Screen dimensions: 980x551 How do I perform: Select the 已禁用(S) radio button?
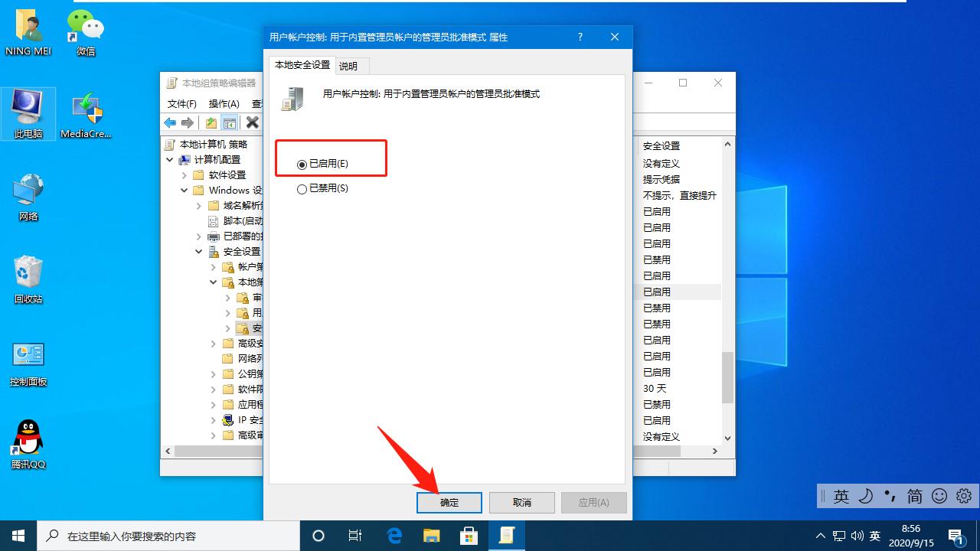pyautogui.click(x=302, y=188)
